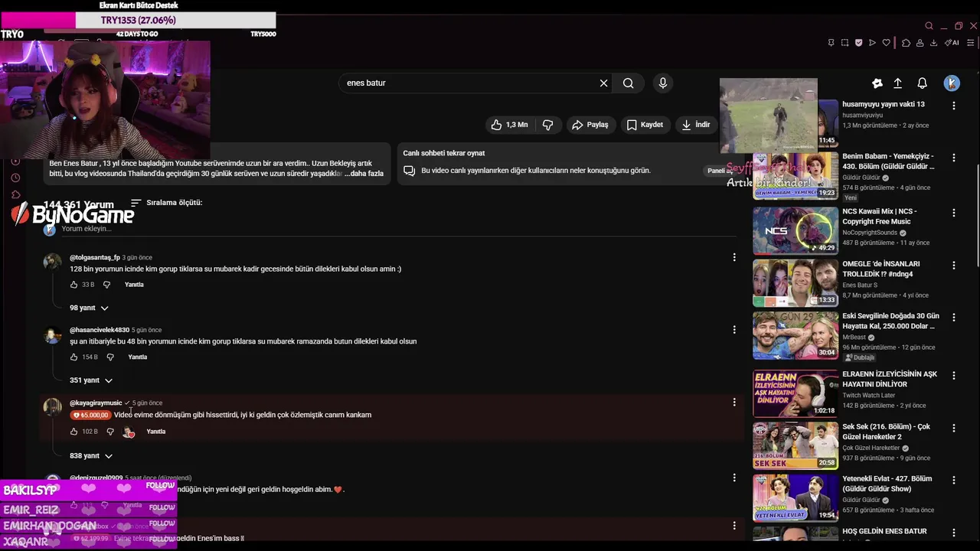Open the @tolgasantas_fp channel link

point(95,257)
